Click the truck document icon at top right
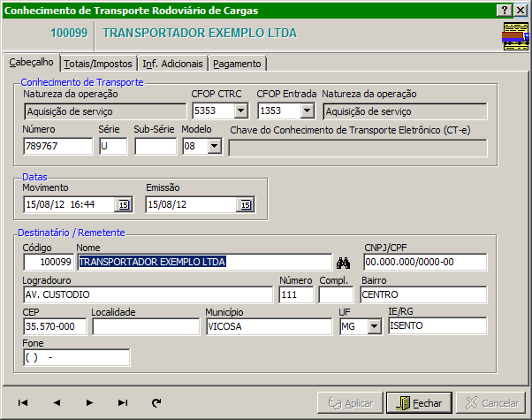Viewport: 532px width, 420px height. point(515,36)
